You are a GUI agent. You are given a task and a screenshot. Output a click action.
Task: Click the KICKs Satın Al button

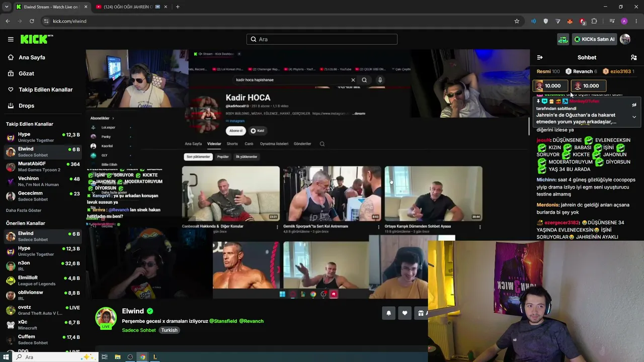pyautogui.click(x=594, y=39)
